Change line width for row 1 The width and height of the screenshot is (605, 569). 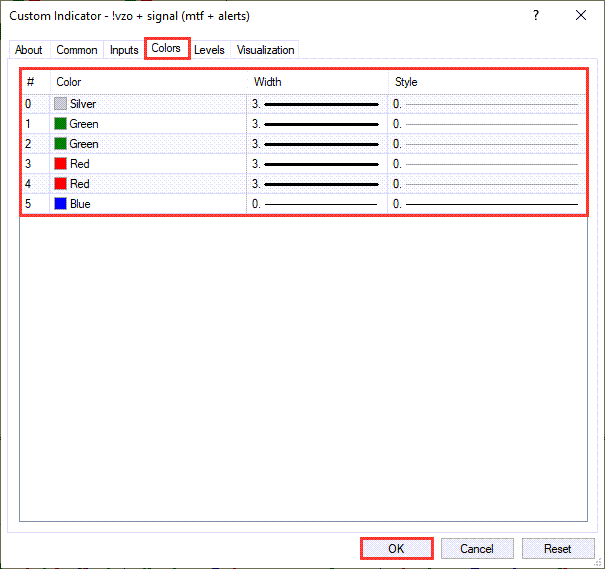317,124
